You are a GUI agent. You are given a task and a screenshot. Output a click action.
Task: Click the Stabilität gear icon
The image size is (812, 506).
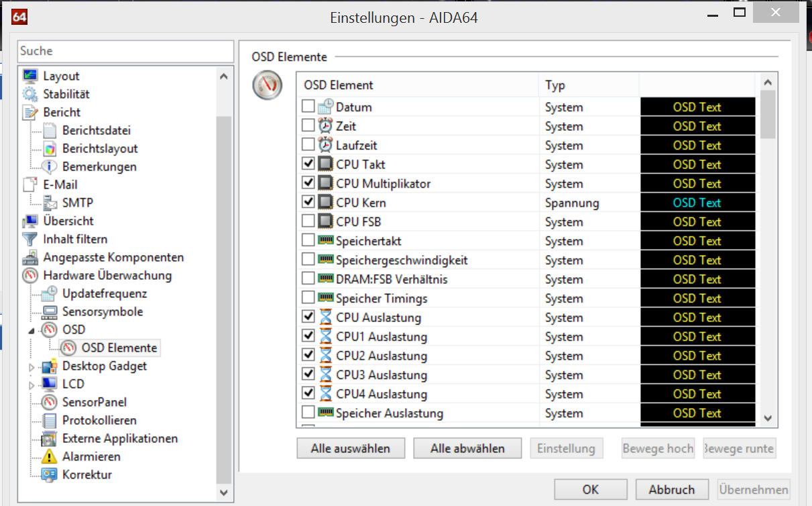tap(30, 94)
